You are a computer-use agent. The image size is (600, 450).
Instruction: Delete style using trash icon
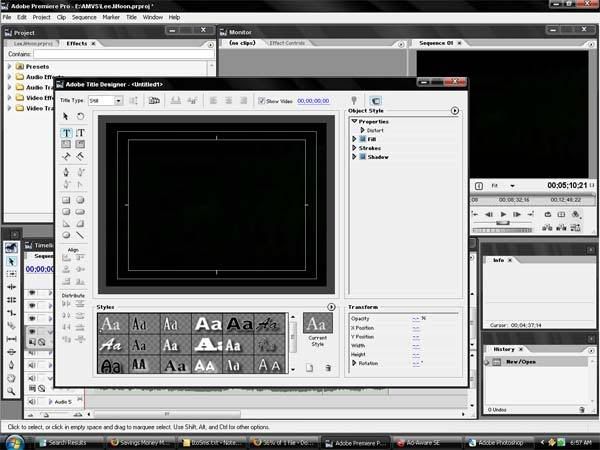coord(327,368)
